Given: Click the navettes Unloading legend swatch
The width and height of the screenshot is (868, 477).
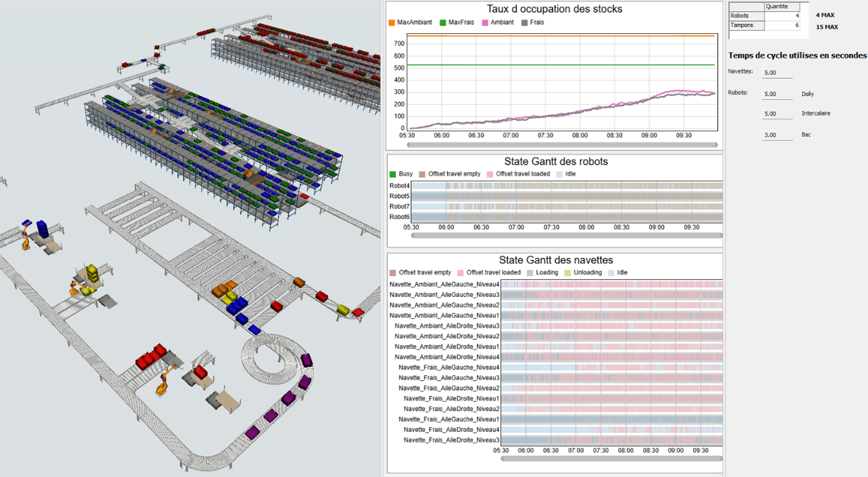Looking at the screenshot, I should point(568,273).
